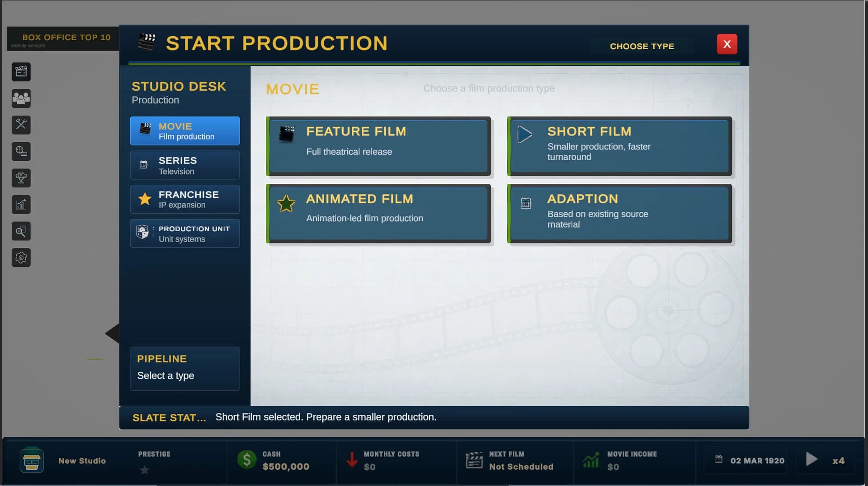Open the settings gear icon in sidebar

coord(21,258)
